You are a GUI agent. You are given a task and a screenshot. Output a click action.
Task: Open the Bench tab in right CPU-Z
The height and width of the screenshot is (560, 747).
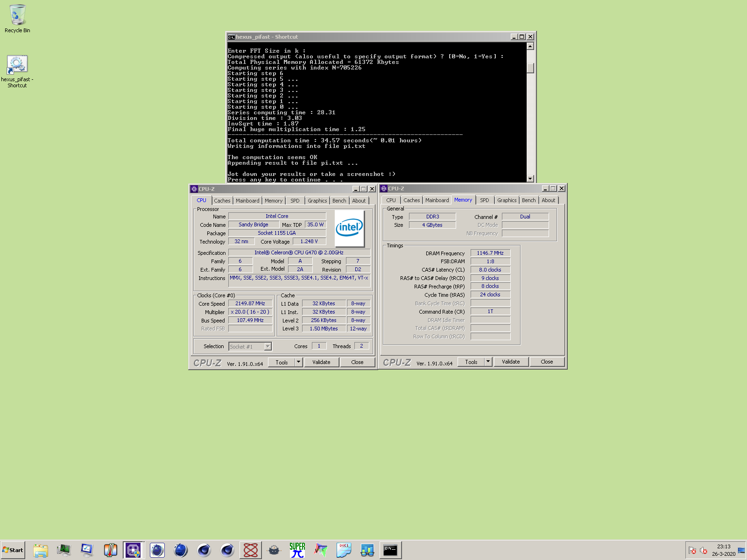[x=529, y=200]
